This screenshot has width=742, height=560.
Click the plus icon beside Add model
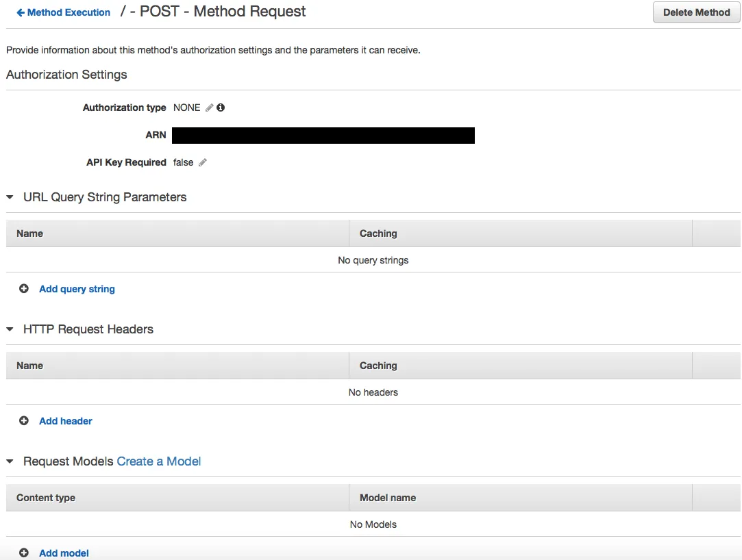tap(24, 552)
